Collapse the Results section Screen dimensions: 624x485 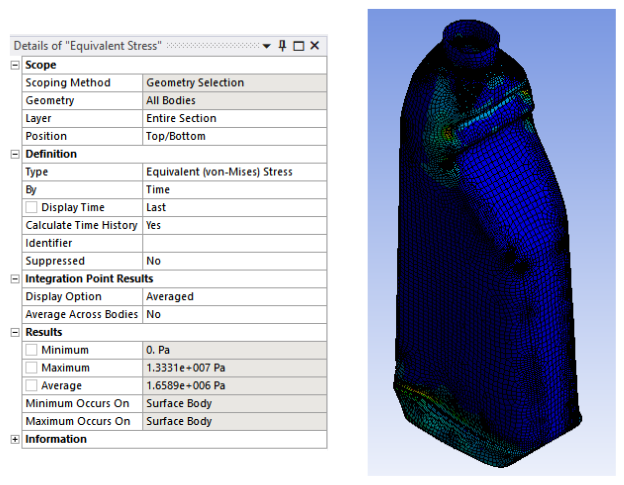pos(14,332)
